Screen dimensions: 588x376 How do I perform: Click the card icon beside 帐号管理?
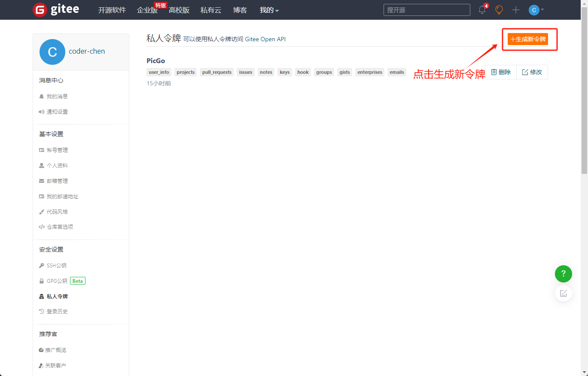[x=41, y=150]
